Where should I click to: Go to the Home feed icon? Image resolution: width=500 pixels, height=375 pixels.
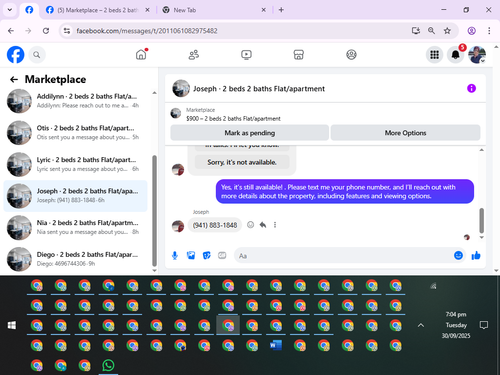pyautogui.click(x=141, y=54)
